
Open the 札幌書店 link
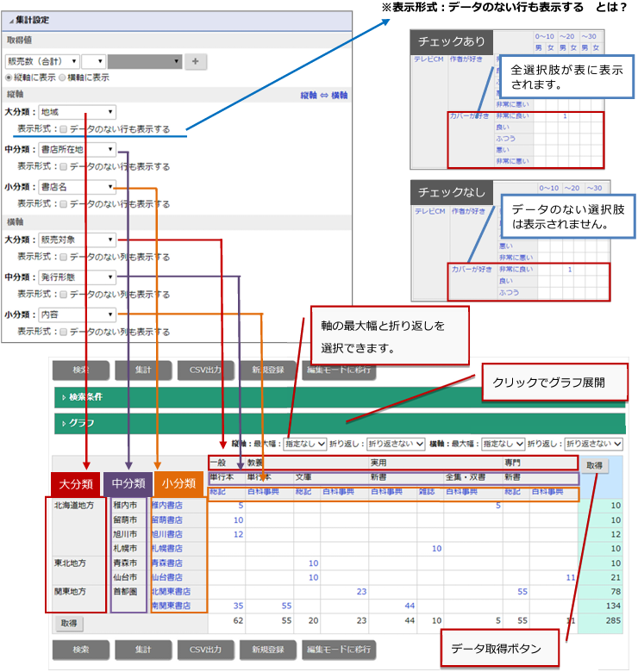(167, 549)
